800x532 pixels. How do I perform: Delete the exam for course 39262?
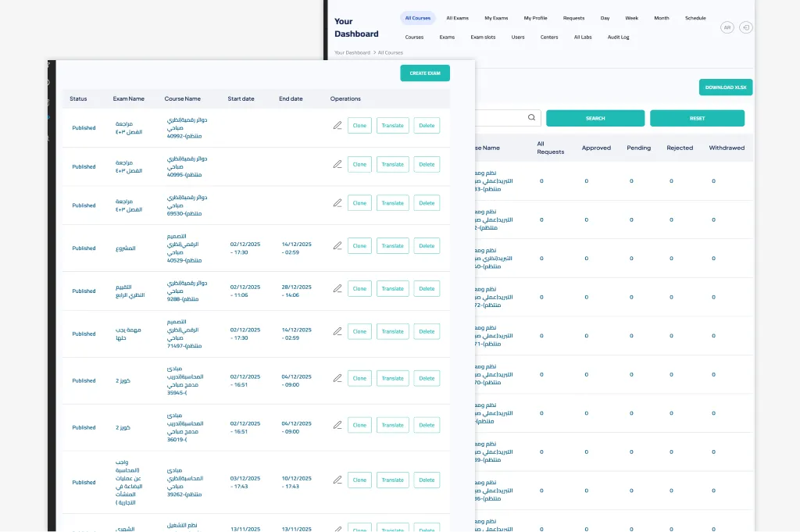click(427, 480)
